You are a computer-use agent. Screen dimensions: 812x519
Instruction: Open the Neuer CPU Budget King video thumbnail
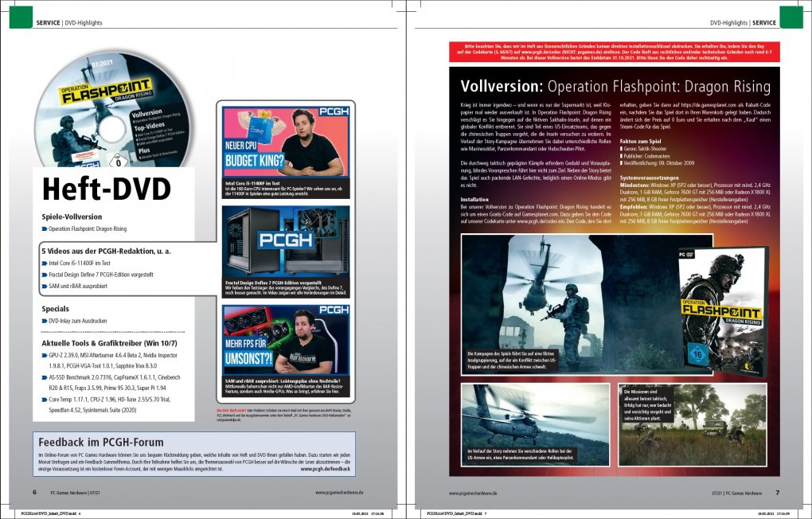coord(285,142)
